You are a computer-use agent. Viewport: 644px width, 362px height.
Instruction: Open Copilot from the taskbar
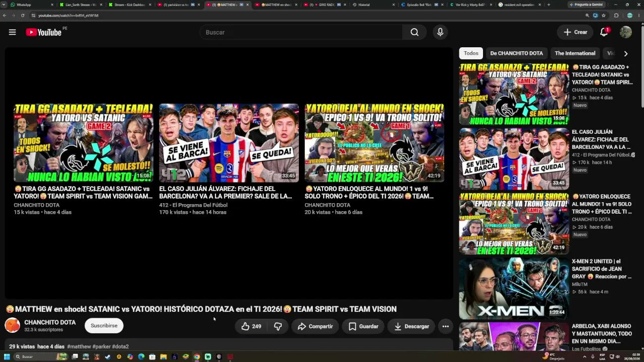click(130, 357)
